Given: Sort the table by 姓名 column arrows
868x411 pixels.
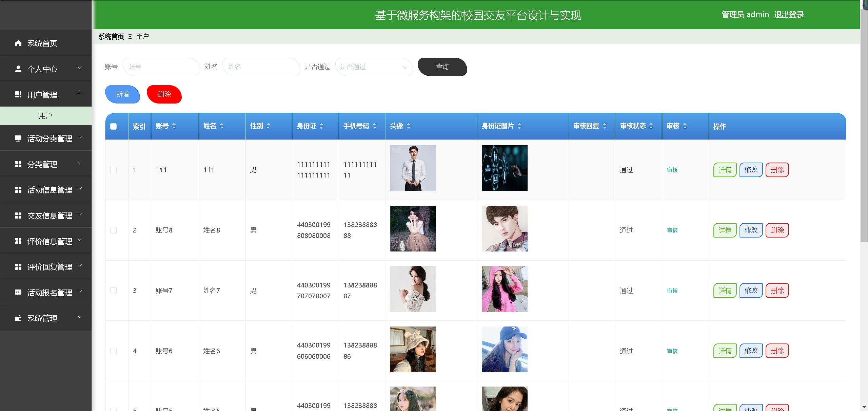Looking at the screenshot, I should coord(222,126).
